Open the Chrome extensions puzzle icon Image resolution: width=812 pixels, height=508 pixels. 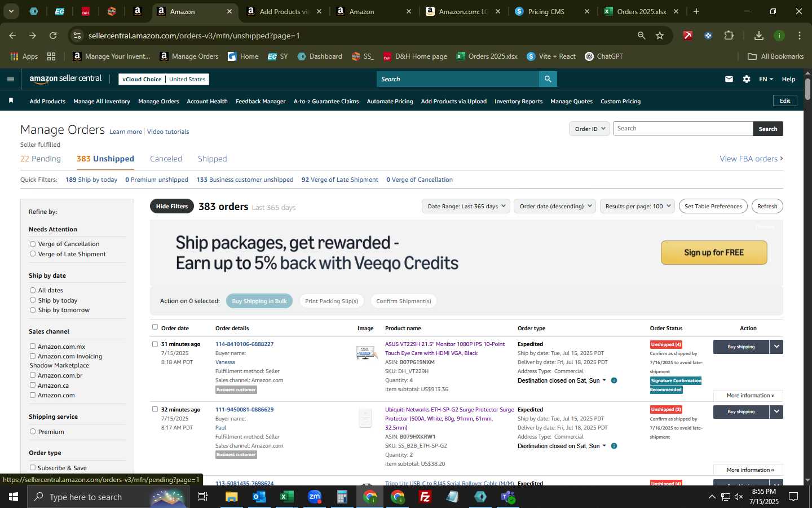pyautogui.click(x=729, y=36)
